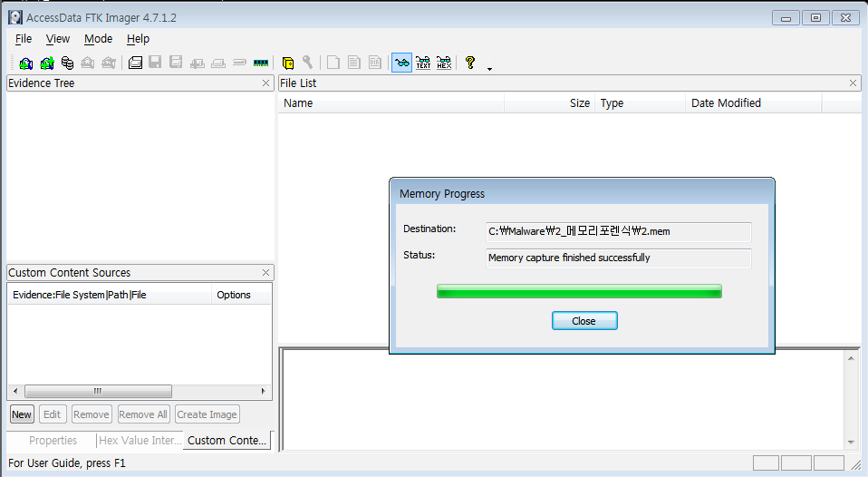Image resolution: width=868 pixels, height=477 pixels.
Task: Click Evidence:File System|Path|File column header
Action: (110, 295)
